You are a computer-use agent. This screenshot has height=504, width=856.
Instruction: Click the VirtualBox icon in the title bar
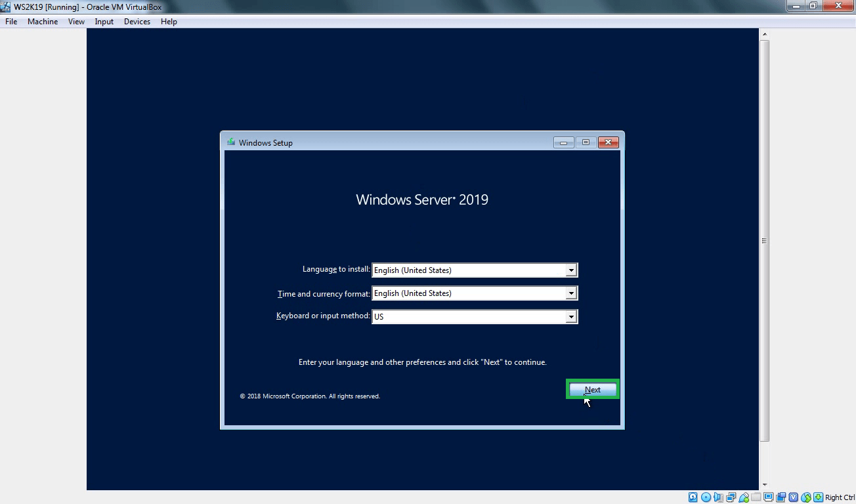point(6,7)
